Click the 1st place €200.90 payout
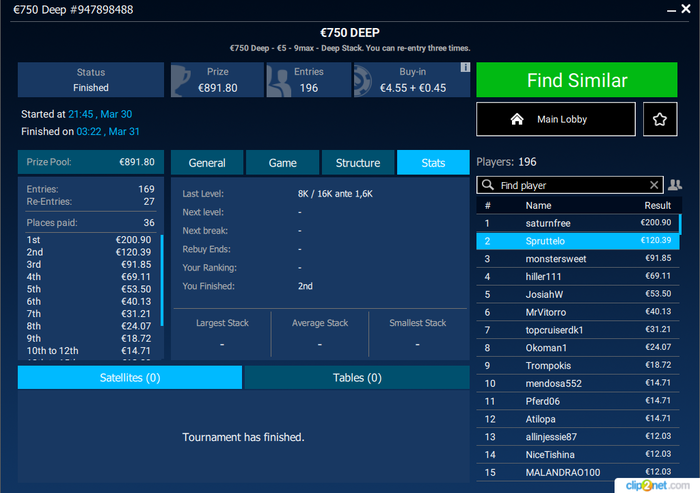The height and width of the screenshot is (493, 700). point(89,240)
